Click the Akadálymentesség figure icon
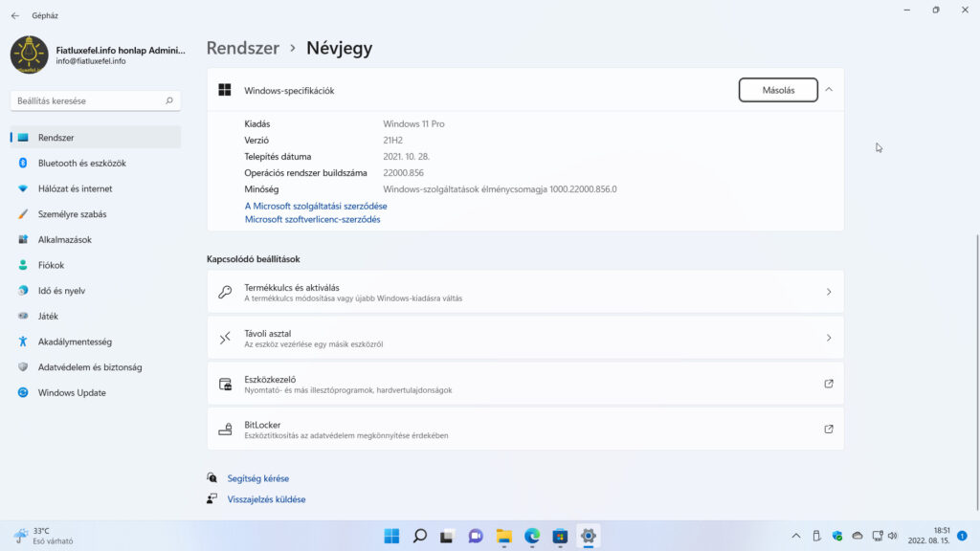The height and width of the screenshot is (551, 980). coord(23,342)
